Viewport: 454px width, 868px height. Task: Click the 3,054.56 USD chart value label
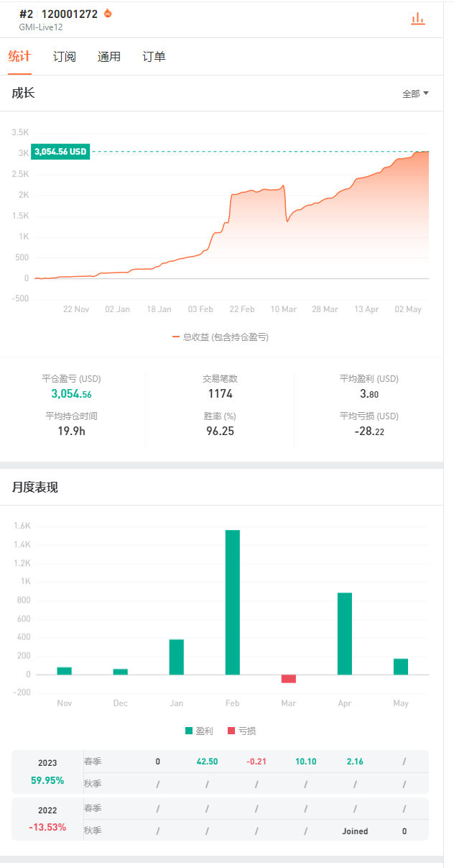60,152
